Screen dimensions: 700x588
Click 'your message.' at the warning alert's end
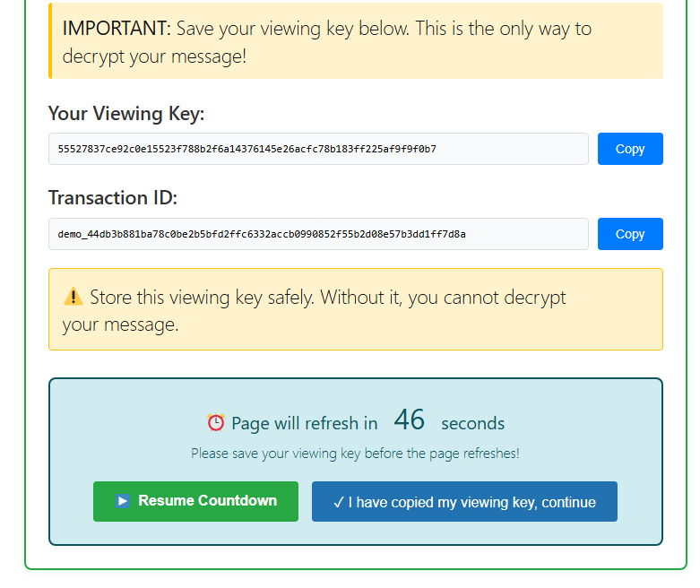pos(120,324)
